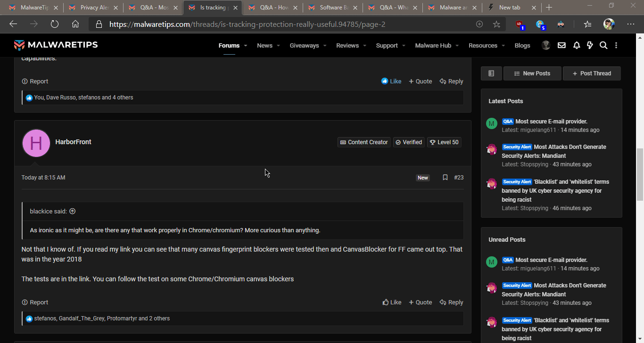This screenshot has height=343, width=644.
Task: Open Gandalf_The_Grey's profile link
Action: point(81,318)
